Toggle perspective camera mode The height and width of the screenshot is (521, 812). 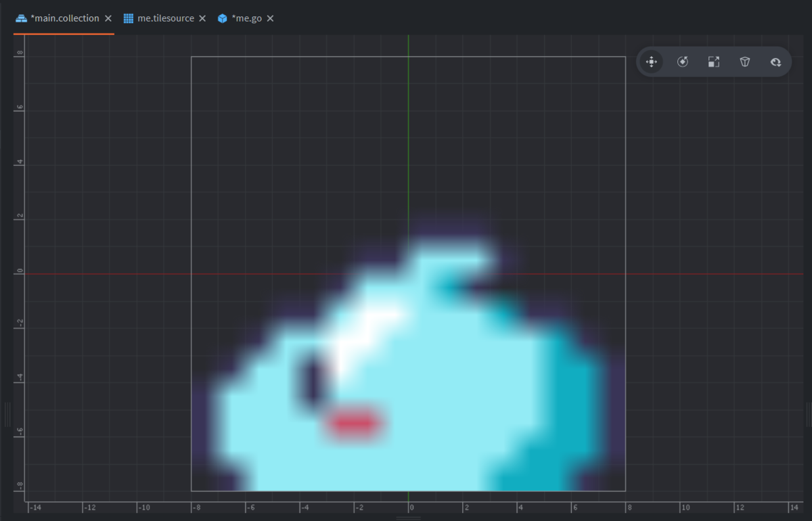tap(745, 62)
